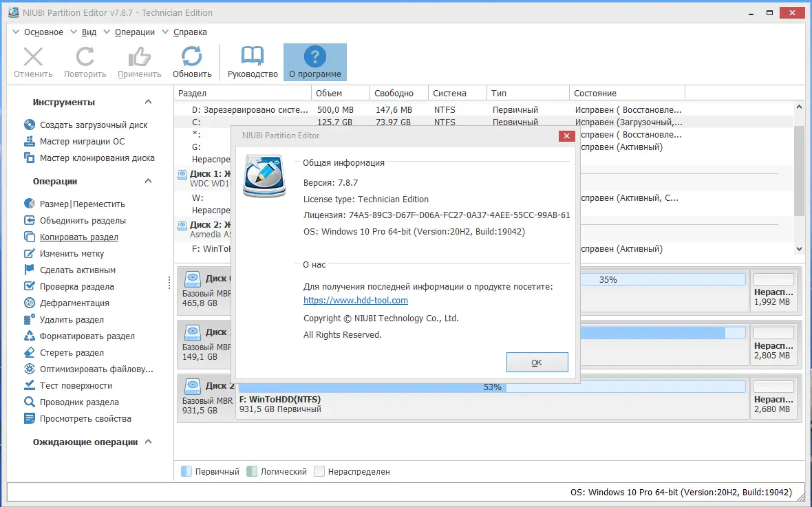
Task: Click the Повторить (redo) toolbar icon
Action: pos(85,57)
